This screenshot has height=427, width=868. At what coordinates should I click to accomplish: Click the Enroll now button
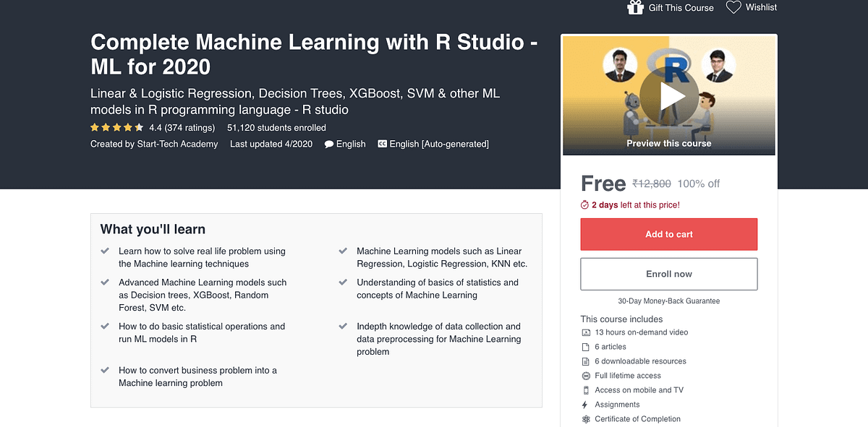pyautogui.click(x=668, y=274)
